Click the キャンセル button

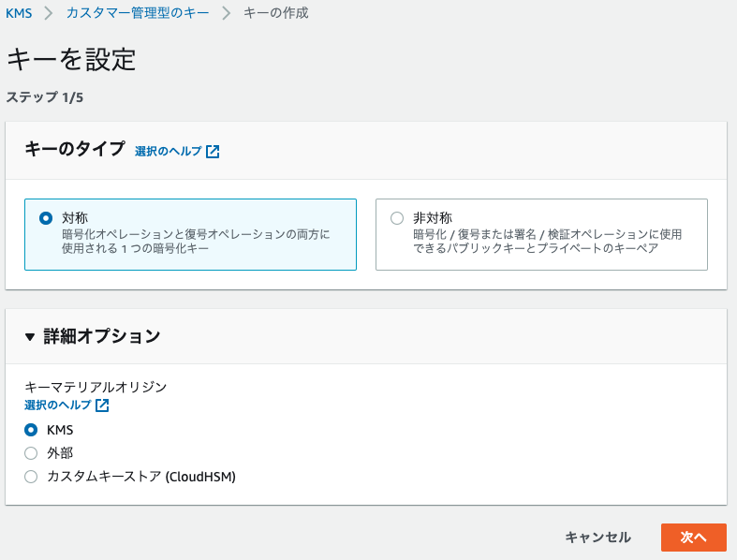point(597,538)
